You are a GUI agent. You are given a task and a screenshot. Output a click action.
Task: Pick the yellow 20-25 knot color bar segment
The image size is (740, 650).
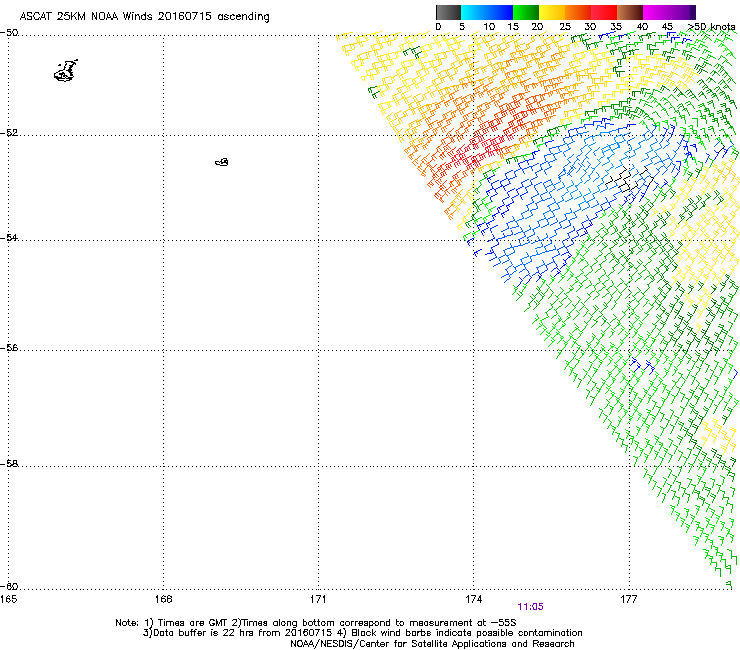(x=552, y=12)
